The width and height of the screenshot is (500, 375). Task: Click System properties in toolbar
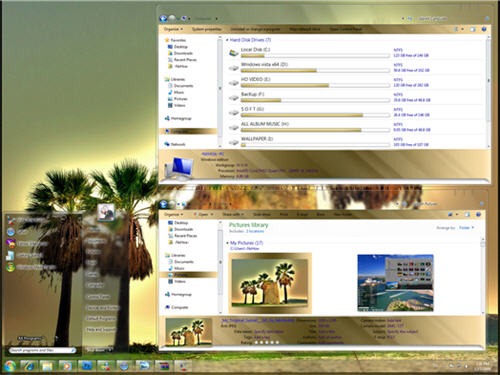(x=207, y=29)
